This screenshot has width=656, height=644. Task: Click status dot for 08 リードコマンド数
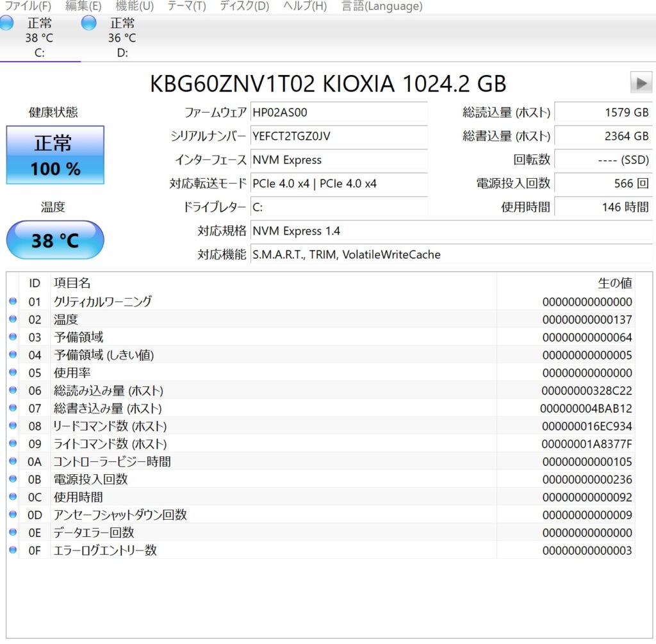coord(13,426)
